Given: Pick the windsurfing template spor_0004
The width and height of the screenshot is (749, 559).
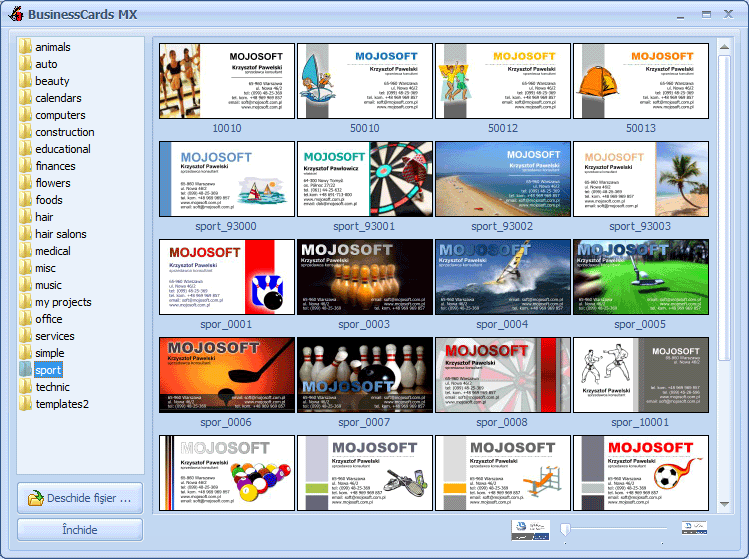Looking at the screenshot, I should (503, 277).
